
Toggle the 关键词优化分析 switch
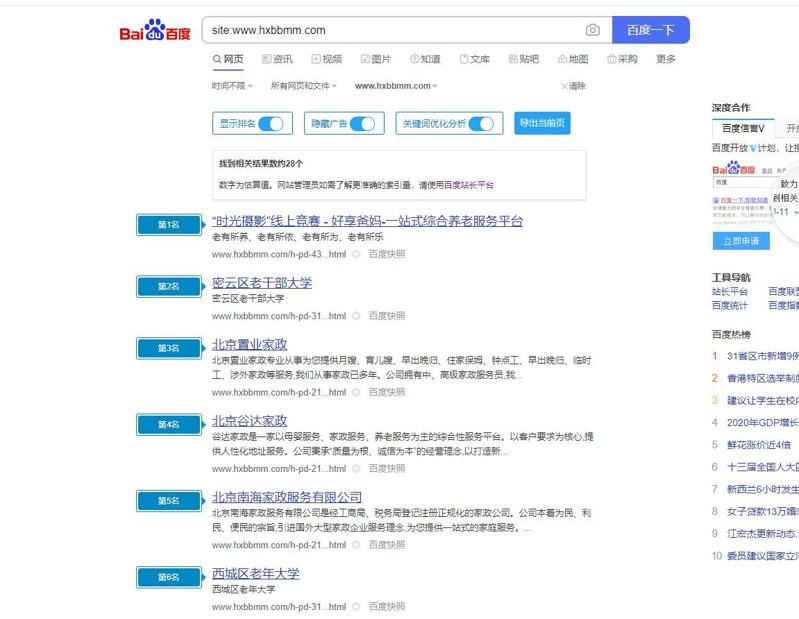coord(481,124)
